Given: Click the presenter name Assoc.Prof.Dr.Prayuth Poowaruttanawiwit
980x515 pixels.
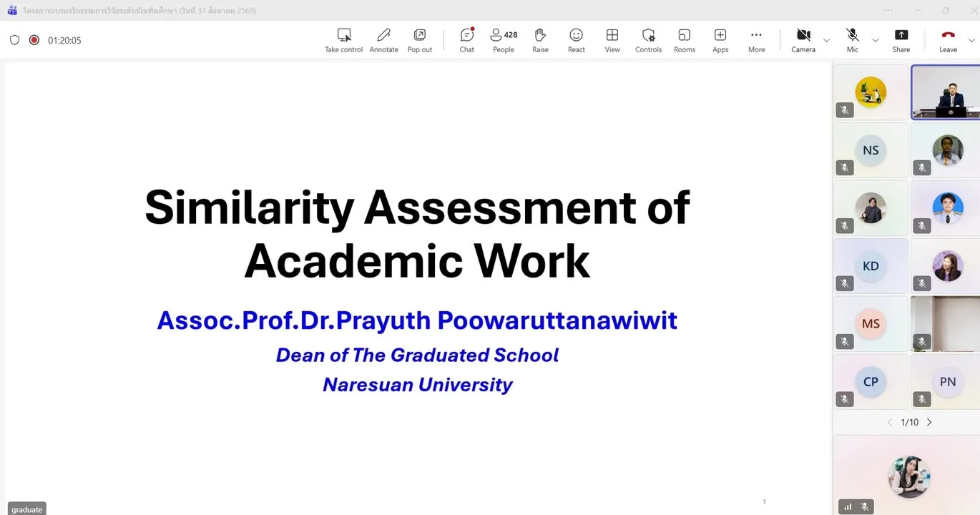Looking at the screenshot, I should pos(417,320).
